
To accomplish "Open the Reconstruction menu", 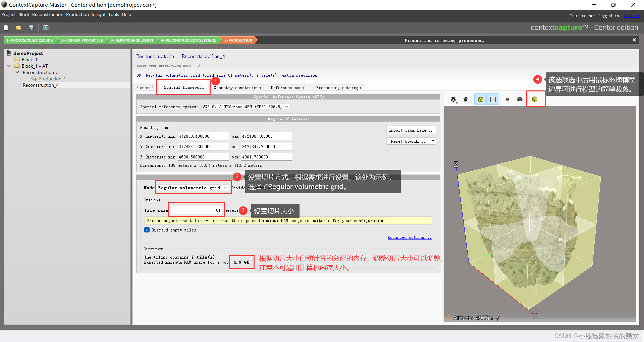I will point(48,14).
